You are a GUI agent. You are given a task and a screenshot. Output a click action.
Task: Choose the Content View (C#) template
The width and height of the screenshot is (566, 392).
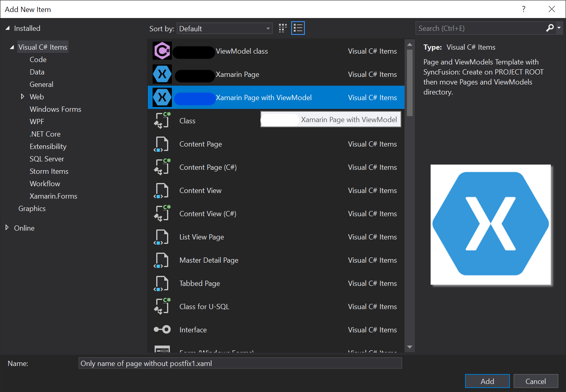tap(207, 214)
